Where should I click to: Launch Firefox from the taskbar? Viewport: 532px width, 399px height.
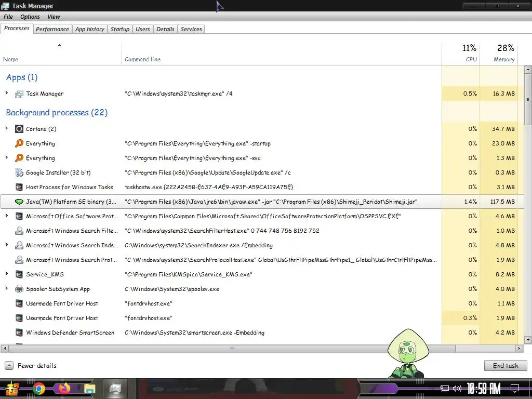(x=64, y=389)
